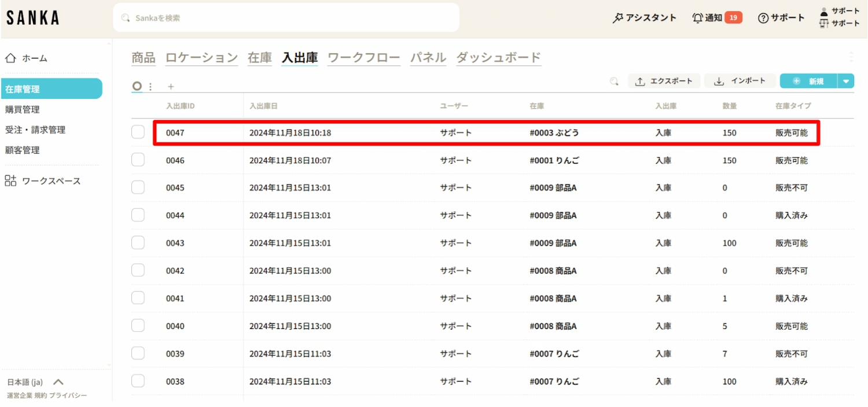This screenshot has height=407, width=868.
Task: Switch to the ダッシュボード tab
Action: tap(498, 58)
